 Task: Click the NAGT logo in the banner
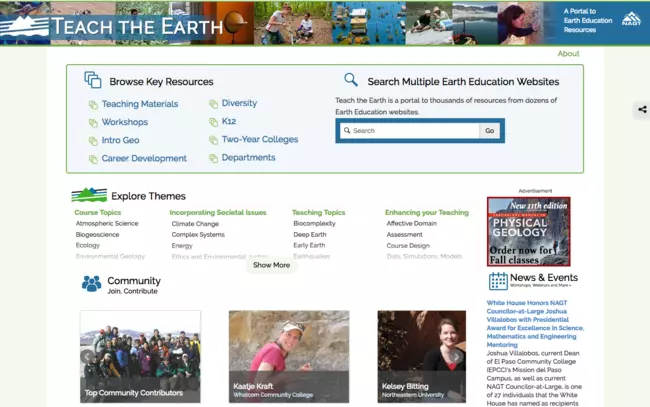[631, 19]
